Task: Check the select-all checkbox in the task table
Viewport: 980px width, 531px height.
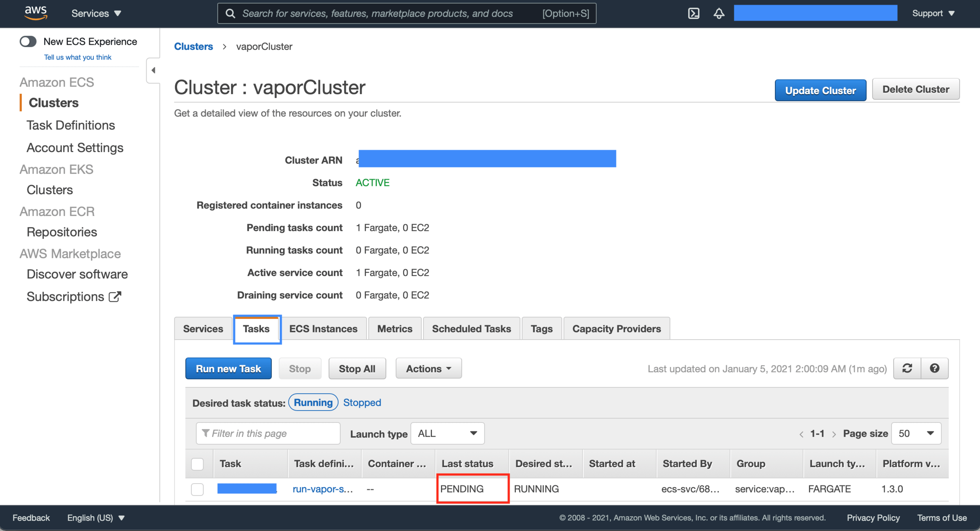Action: (198, 464)
